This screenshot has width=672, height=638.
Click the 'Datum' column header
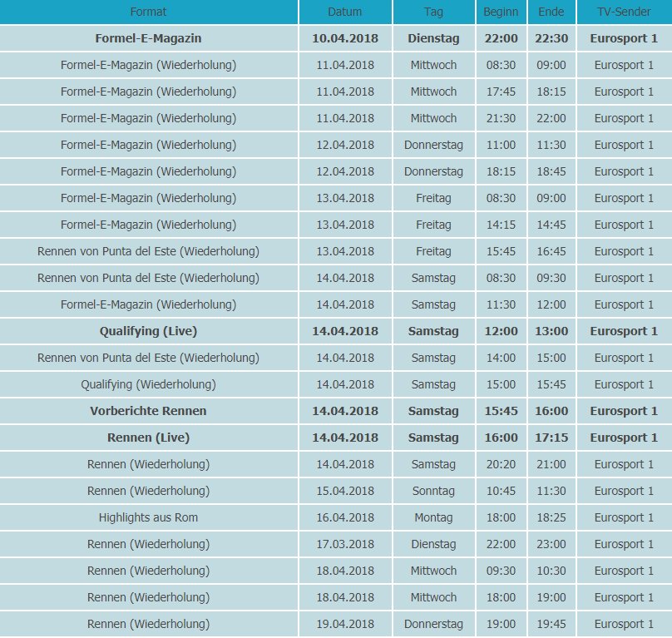(x=345, y=12)
